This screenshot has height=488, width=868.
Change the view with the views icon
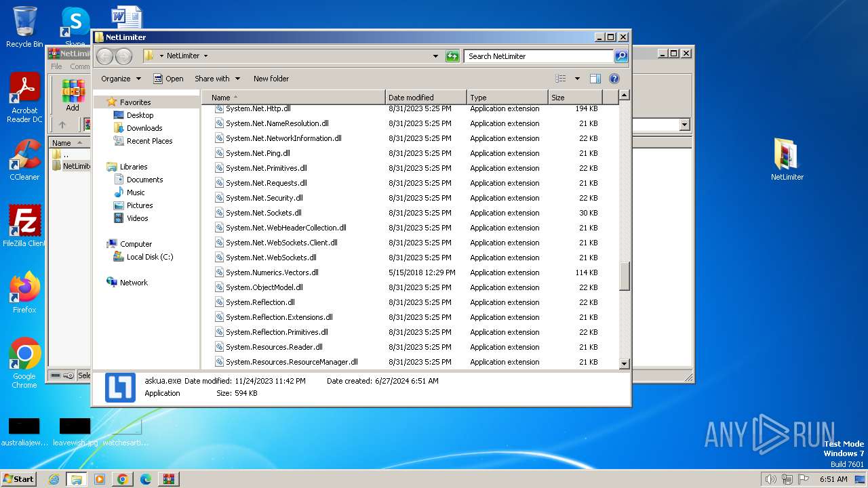coord(561,79)
